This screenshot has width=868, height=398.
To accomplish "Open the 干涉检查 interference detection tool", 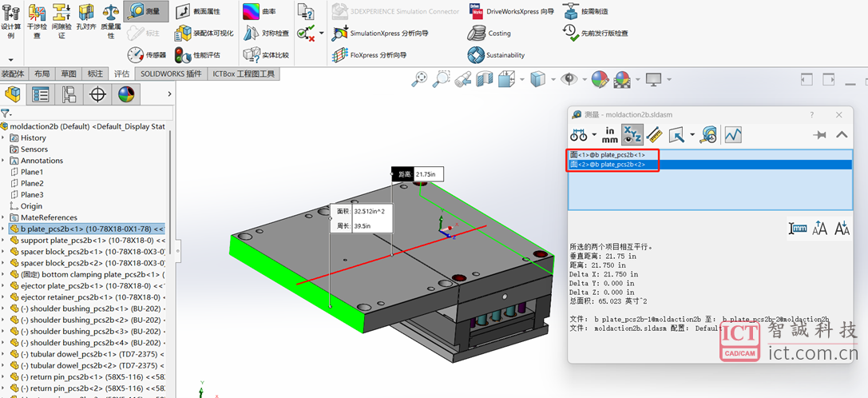I will pos(37,21).
